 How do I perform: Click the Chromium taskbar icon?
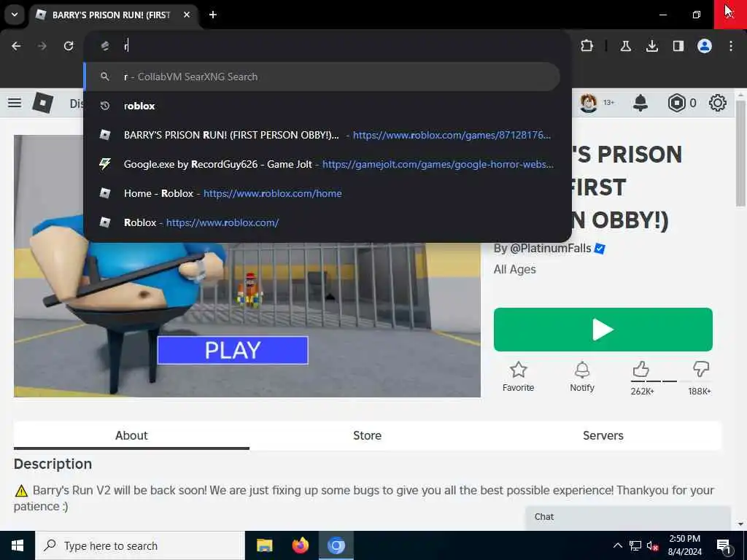[x=336, y=545]
